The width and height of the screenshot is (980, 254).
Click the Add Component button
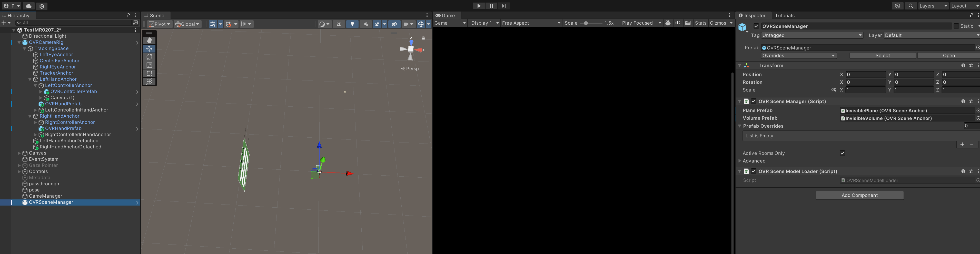tap(859, 196)
